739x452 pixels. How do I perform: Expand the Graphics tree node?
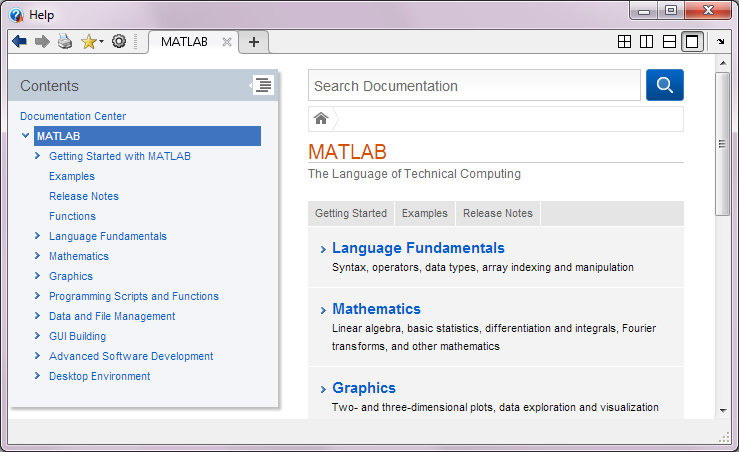point(37,276)
